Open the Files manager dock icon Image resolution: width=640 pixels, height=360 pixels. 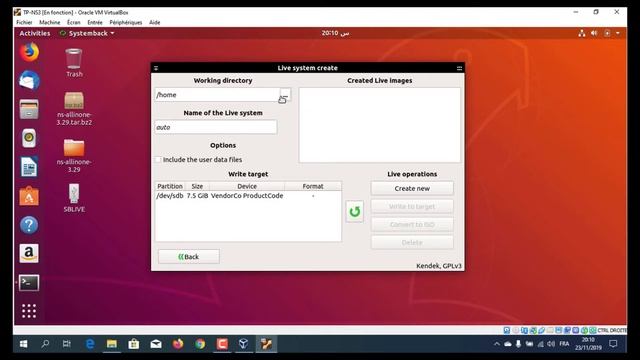[x=29, y=109]
